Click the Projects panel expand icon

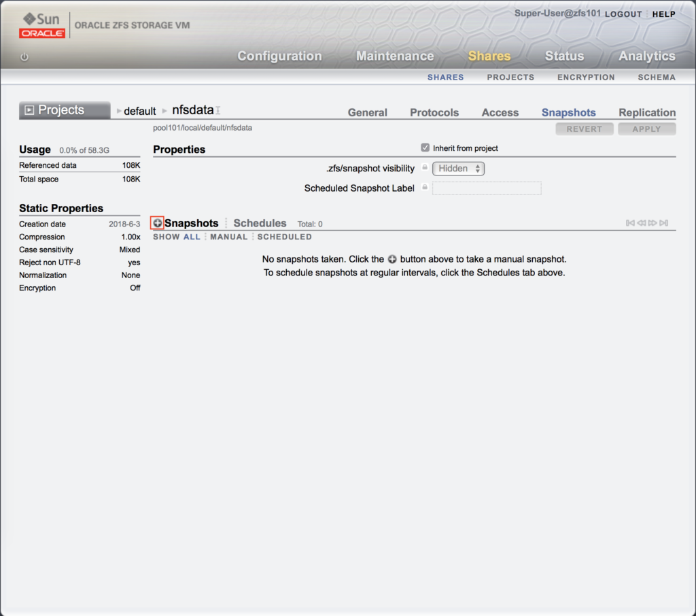tap(29, 110)
